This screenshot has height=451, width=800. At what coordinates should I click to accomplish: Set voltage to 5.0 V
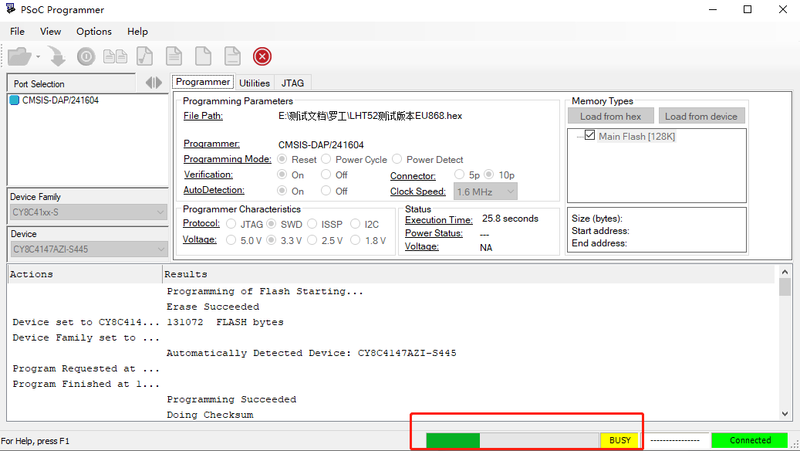pos(231,240)
